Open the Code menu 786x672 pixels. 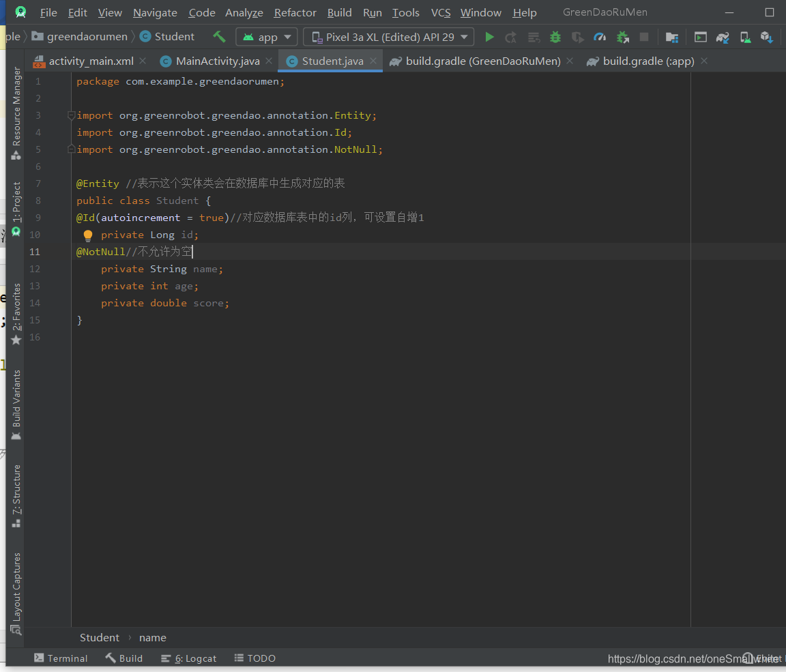201,12
